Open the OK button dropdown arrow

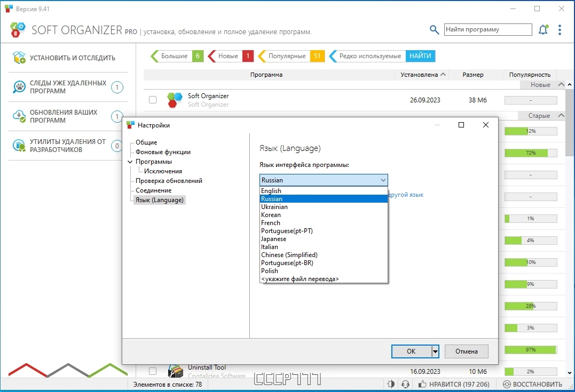[x=435, y=351]
